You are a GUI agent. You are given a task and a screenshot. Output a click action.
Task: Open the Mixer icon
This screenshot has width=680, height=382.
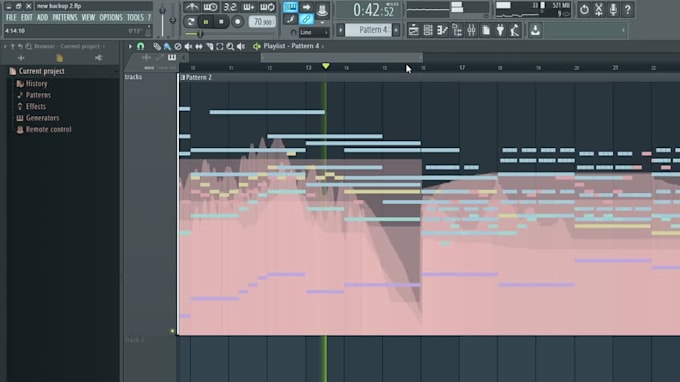471,30
